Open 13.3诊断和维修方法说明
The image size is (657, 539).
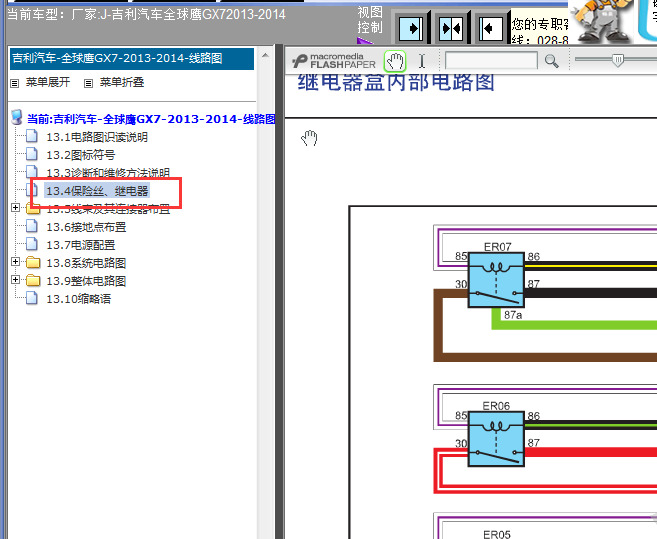pos(108,173)
